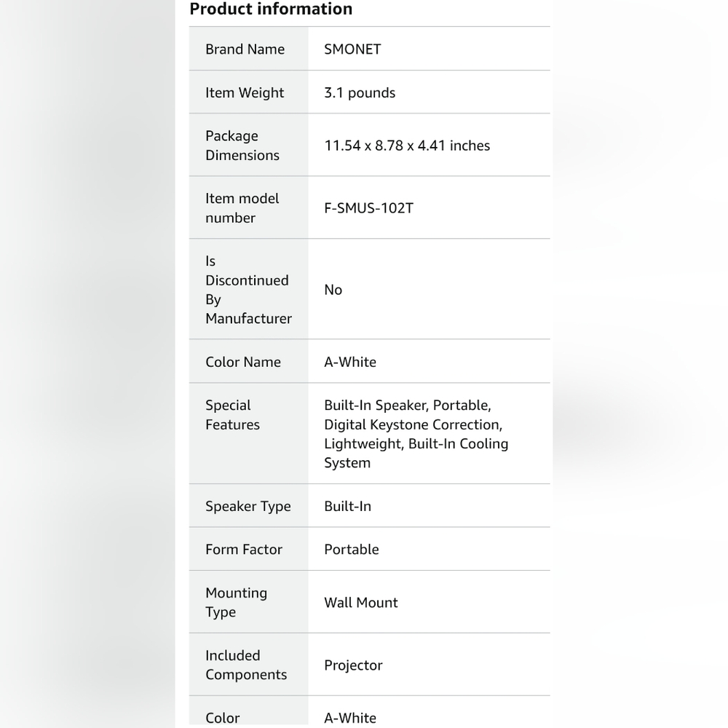Select the Item model number label
The width and height of the screenshot is (728, 728).
coord(242,208)
